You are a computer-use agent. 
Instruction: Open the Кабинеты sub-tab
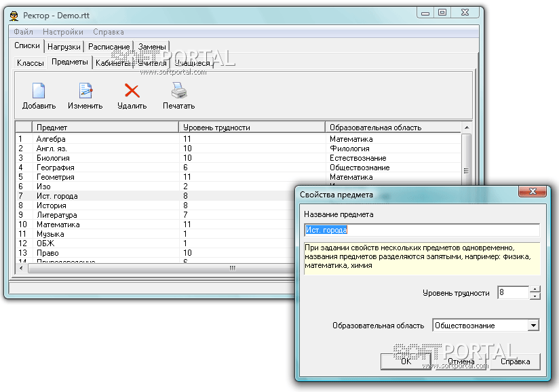click(113, 63)
